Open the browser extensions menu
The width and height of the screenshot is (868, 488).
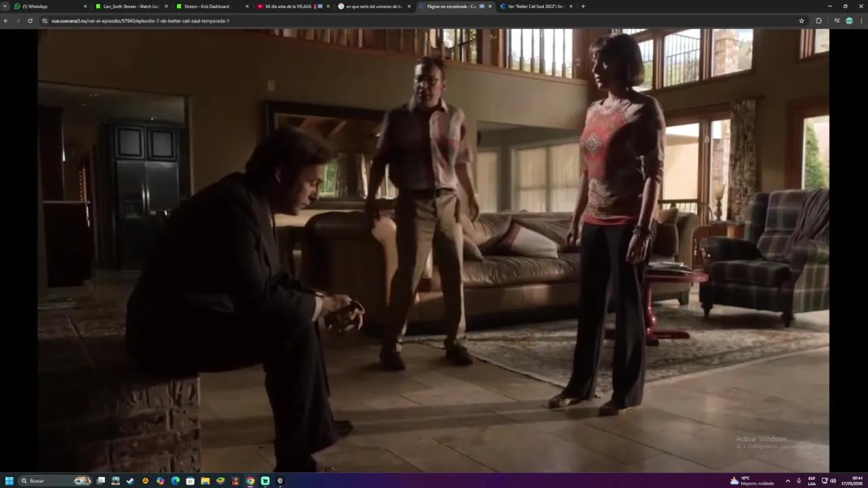(x=818, y=21)
